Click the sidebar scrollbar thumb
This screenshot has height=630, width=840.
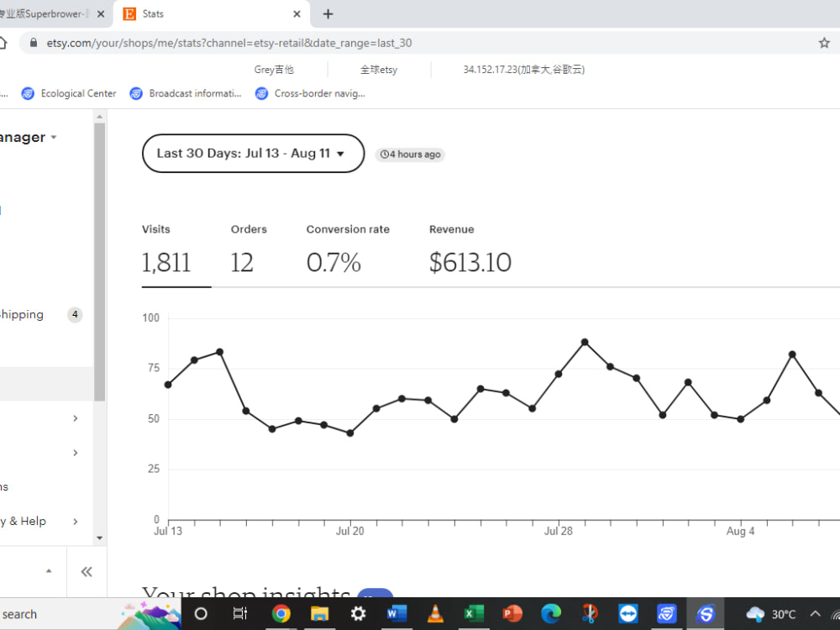(100, 262)
